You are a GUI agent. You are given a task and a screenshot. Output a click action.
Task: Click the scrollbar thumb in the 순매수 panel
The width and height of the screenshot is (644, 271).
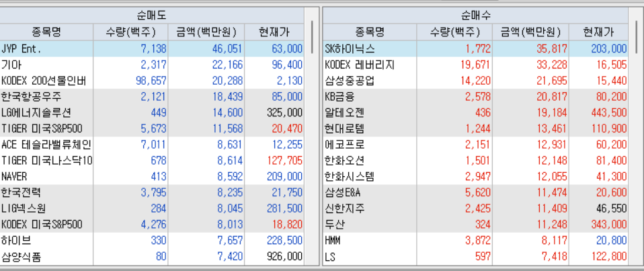[637, 36]
